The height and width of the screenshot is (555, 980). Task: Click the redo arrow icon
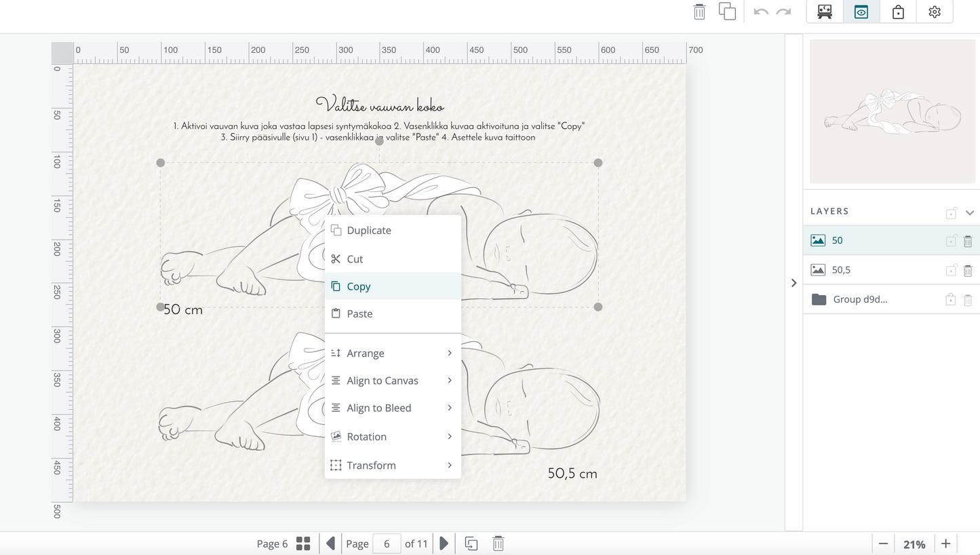783,12
